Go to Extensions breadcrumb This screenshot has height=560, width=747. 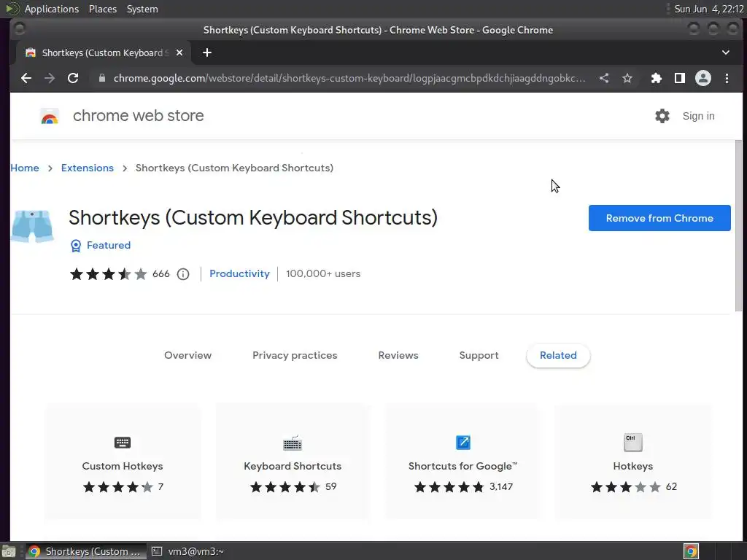[88, 168]
